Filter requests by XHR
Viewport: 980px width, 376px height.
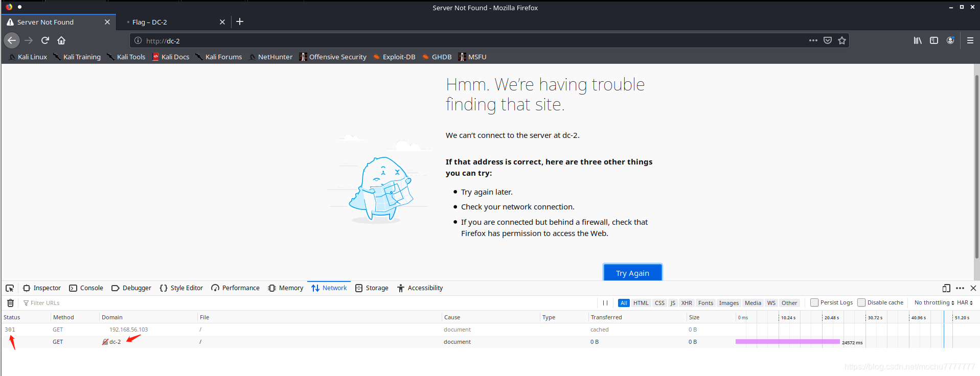tap(687, 303)
